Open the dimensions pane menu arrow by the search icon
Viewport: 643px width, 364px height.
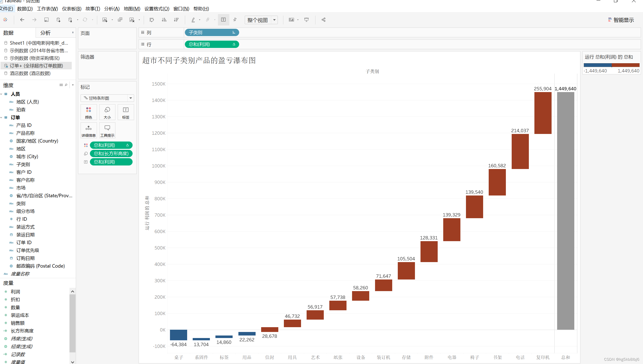(73, 85)
